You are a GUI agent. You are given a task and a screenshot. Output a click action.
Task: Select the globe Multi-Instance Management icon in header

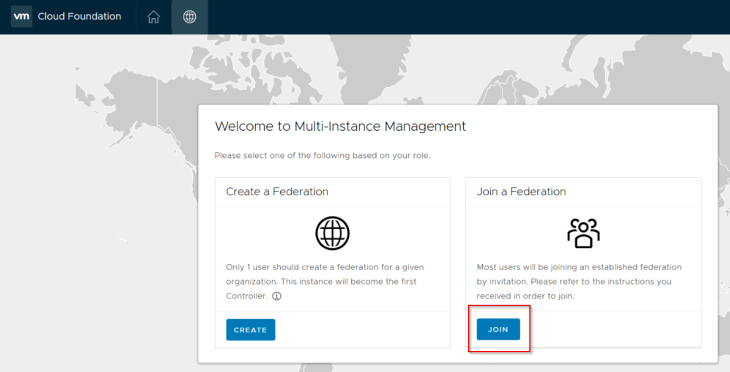[x=189, y=17]
